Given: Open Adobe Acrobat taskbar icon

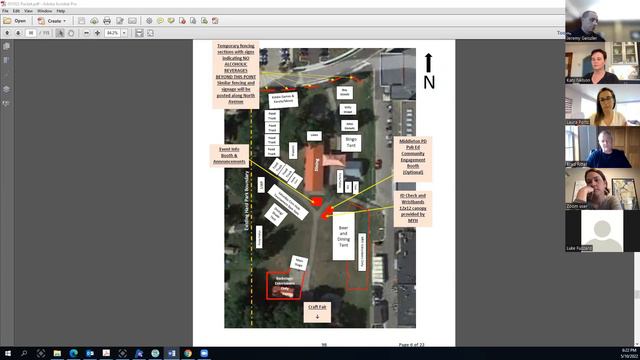Looking at the screenshot, I should coord(106,353).
